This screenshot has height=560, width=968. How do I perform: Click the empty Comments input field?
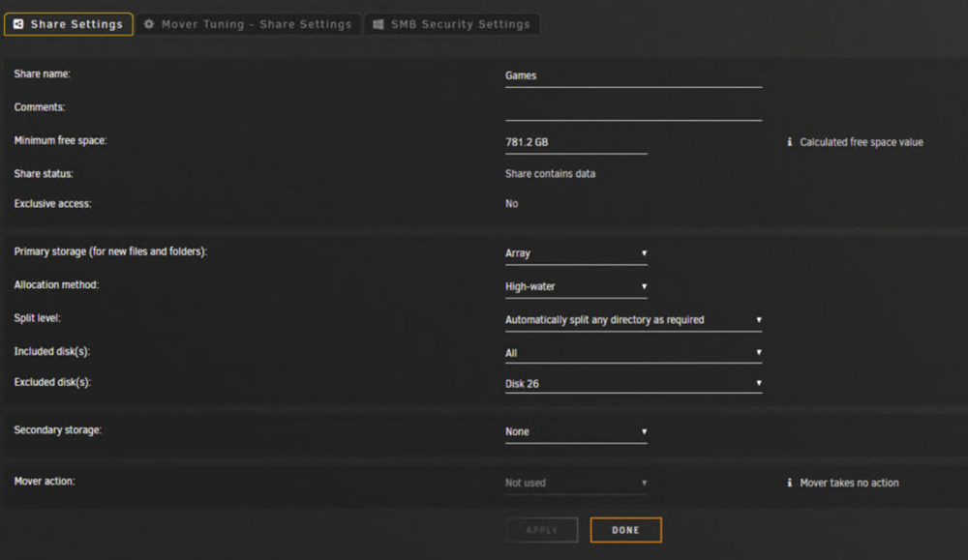click(x=633, y=109)
